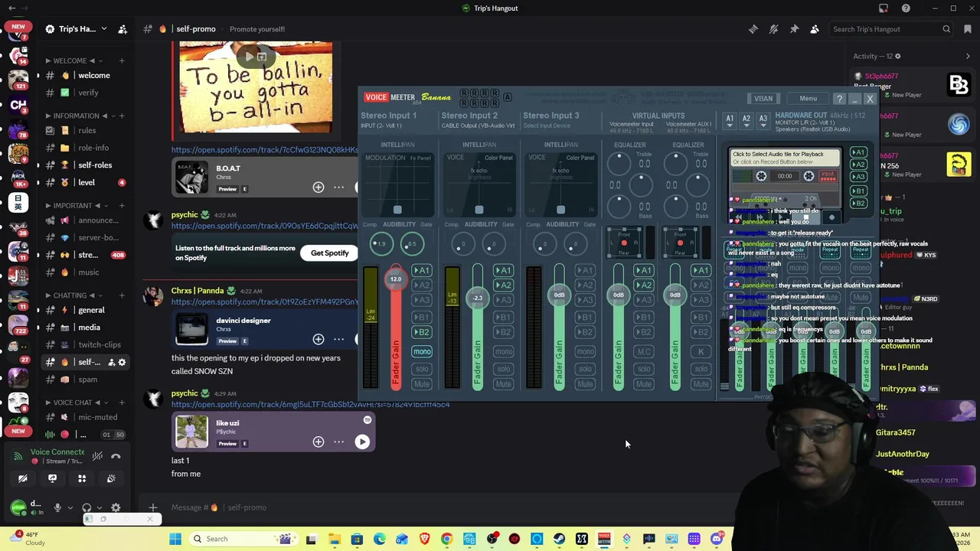Select hardware out A1 device button

pyautogui.click(x=730, y=119)
